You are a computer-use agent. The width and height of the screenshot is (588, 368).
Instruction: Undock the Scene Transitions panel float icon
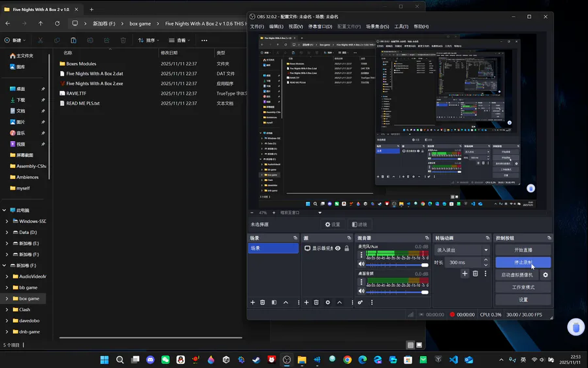click(487, 238)
